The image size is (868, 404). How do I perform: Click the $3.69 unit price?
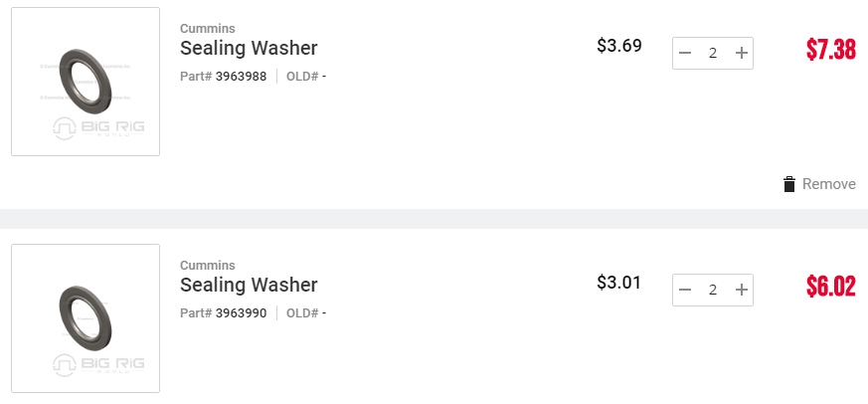tap(618, 46)
